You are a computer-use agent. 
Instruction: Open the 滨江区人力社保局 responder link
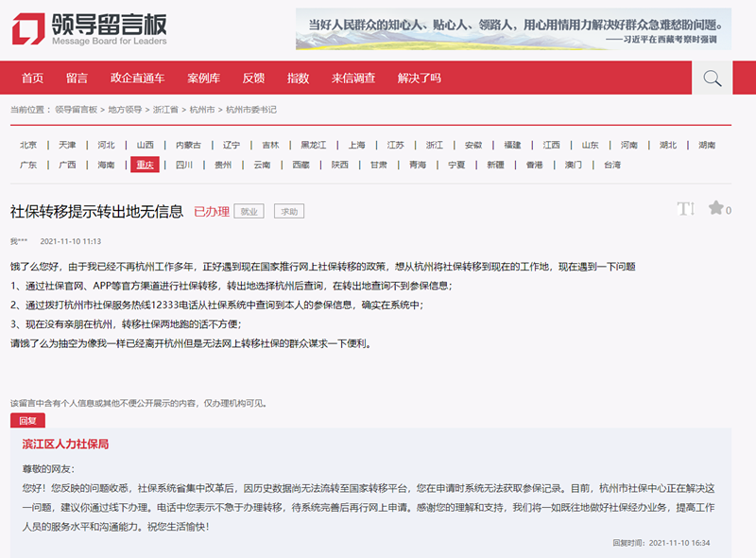coord(66,444)
